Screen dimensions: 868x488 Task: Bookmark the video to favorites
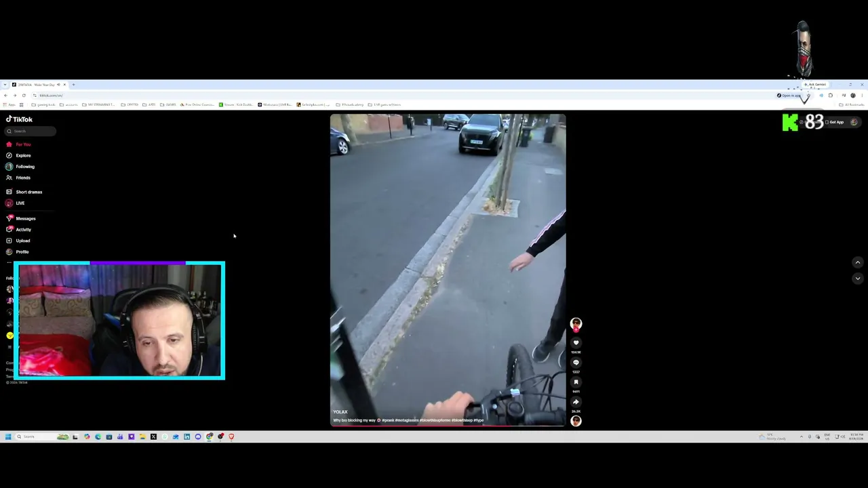point(576,382)
